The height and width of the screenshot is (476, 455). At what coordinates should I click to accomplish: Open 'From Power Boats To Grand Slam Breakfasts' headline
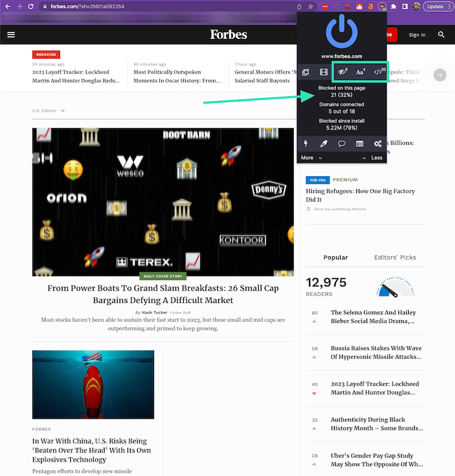pos(163,294)
